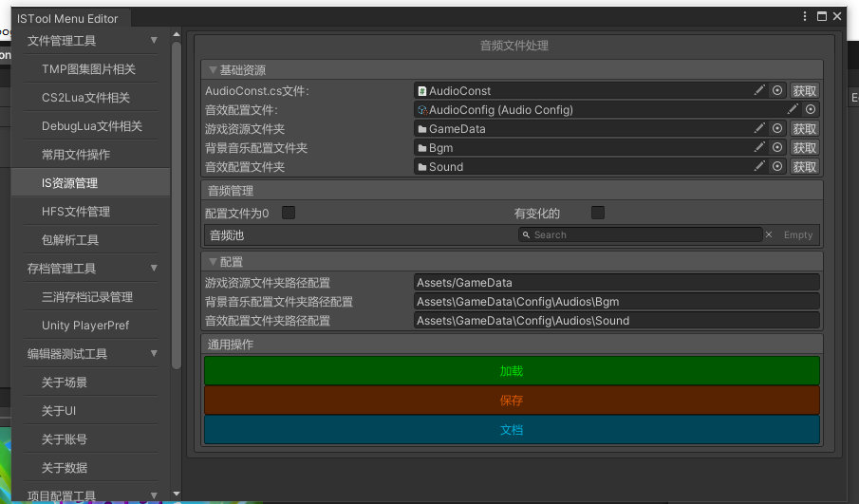
Task: Select TMP图集图片相关 menu item
Action: pyautogui.click(x=90, y=69)
